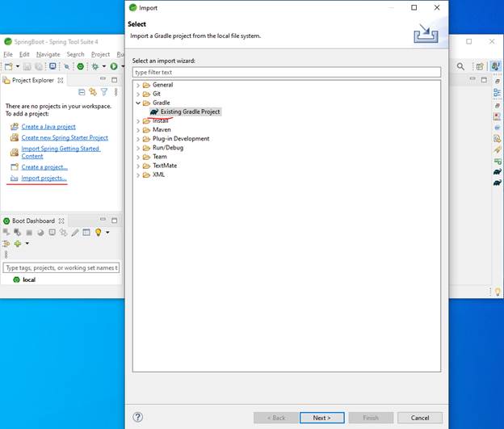Click Create a project... link
The width and height of the screenshot is (504, 429).
tap(44, 167)
